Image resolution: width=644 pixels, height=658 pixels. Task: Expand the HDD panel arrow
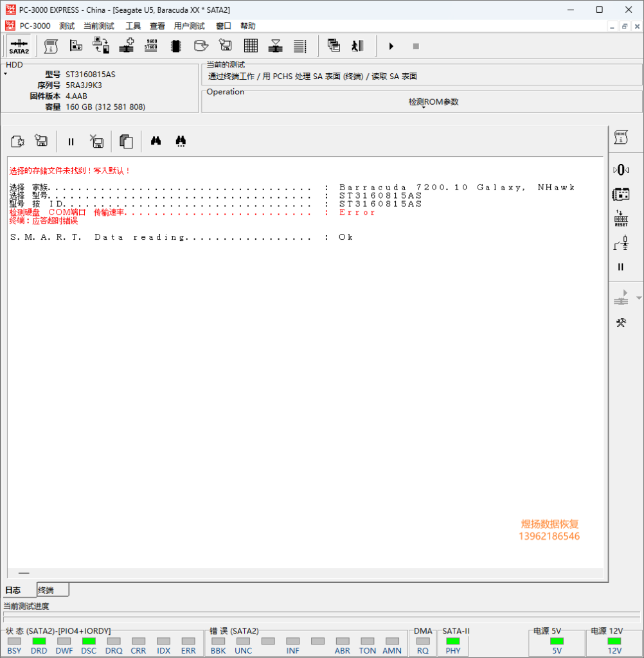(x=5, y=74)
